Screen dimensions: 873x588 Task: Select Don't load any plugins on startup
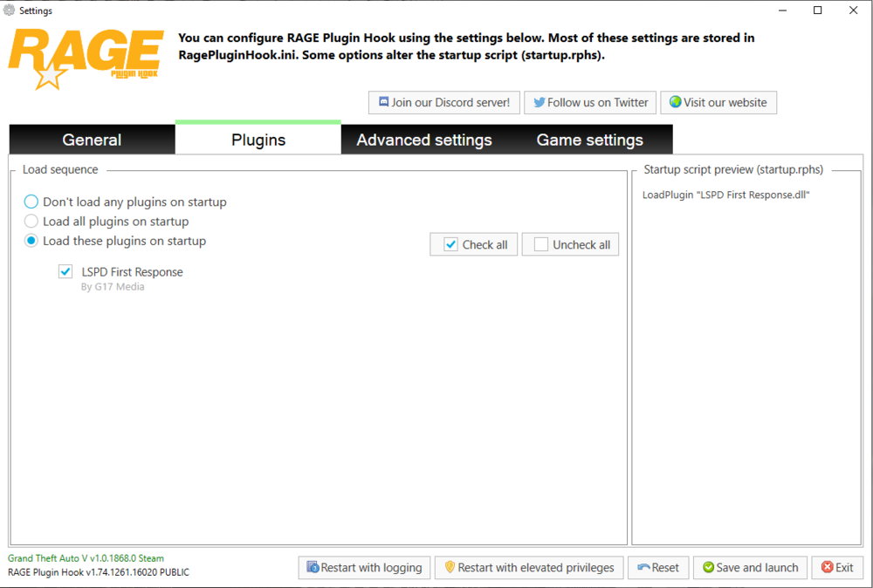tap(31, 202)
